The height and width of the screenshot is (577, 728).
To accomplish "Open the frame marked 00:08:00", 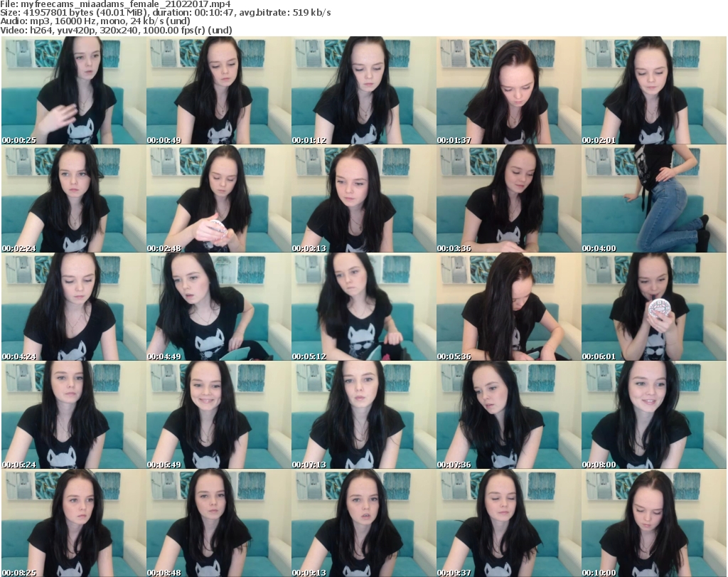I will point(654,415).
